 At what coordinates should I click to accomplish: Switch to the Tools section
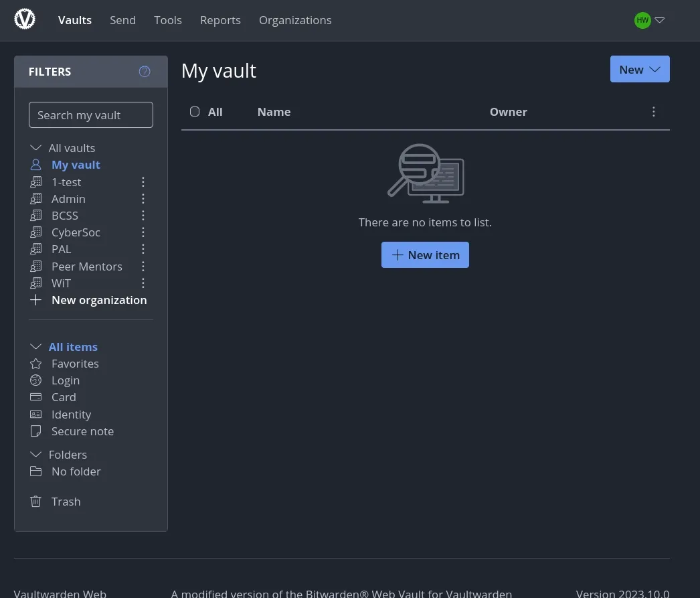point(167,20)
